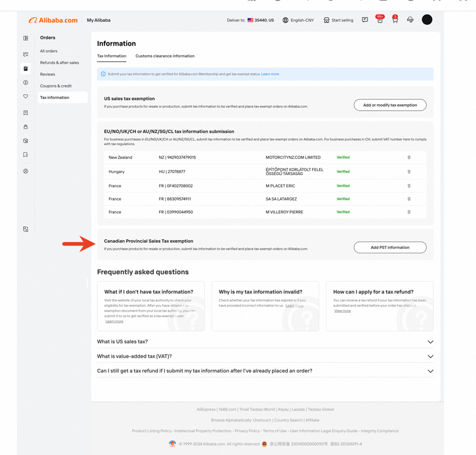
Task: Delete the New Zealand tax entry
Action: tap(409, 158)
